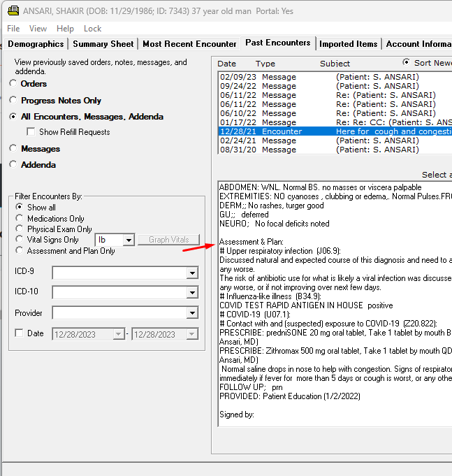The width and height of the screenshot is (452, 476).
Task: Filter by Assessment and Plan Only
Action: (20, 251)
